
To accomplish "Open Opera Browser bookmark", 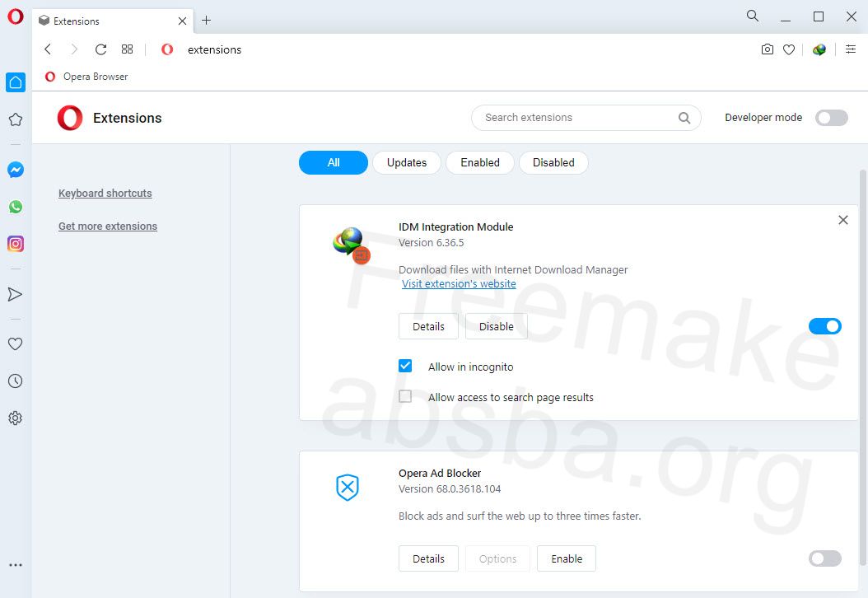I will pos(86,77).
